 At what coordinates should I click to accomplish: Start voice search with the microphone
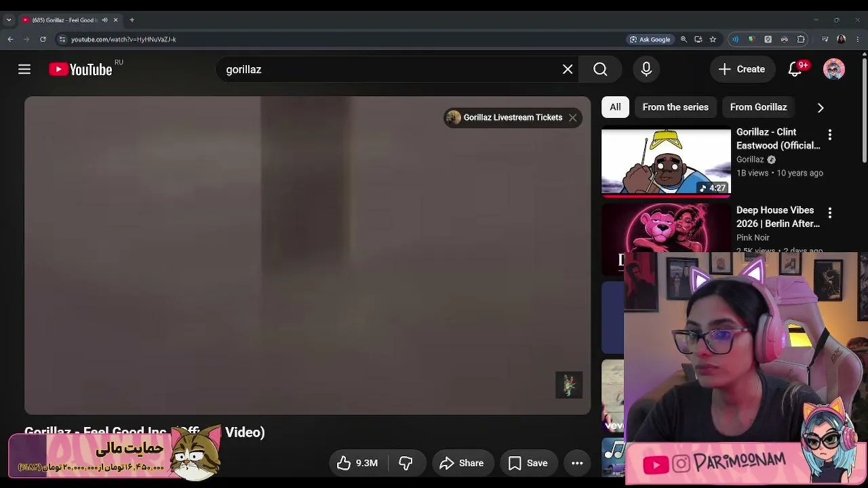pyautogui.click(x=646, y=69)
